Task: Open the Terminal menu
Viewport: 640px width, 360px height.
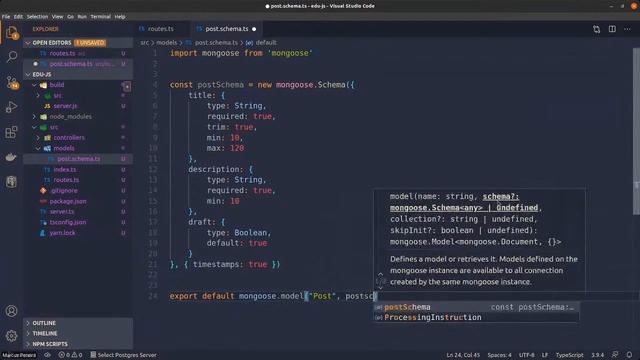Action: (x=101, y=17)
